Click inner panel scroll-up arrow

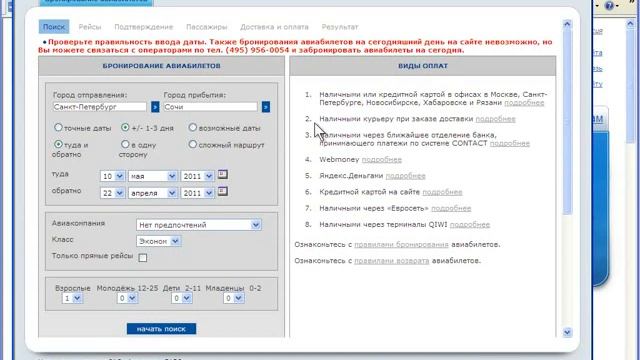pos(567,24)
